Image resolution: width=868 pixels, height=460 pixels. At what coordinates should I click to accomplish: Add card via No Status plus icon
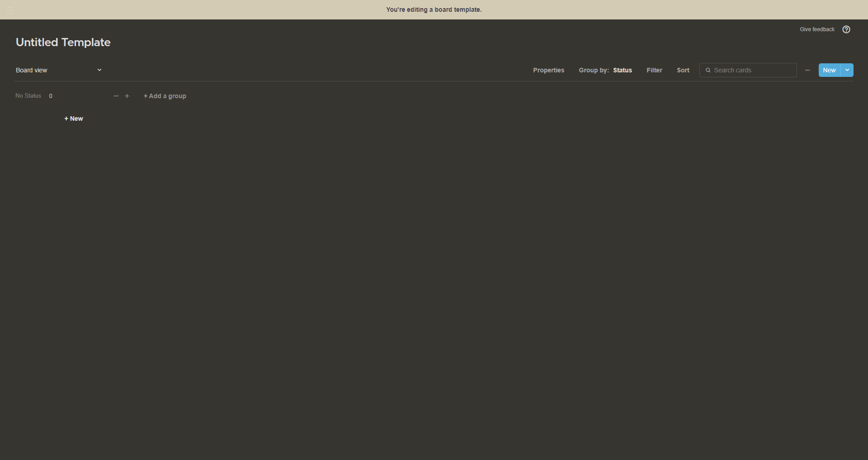[x=127, y=96]
